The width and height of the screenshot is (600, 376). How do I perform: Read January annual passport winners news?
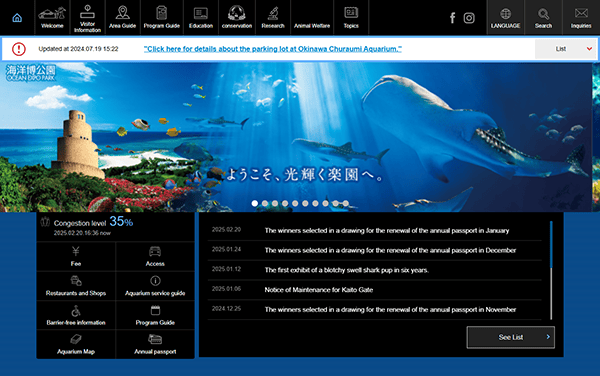pos(387,230)
